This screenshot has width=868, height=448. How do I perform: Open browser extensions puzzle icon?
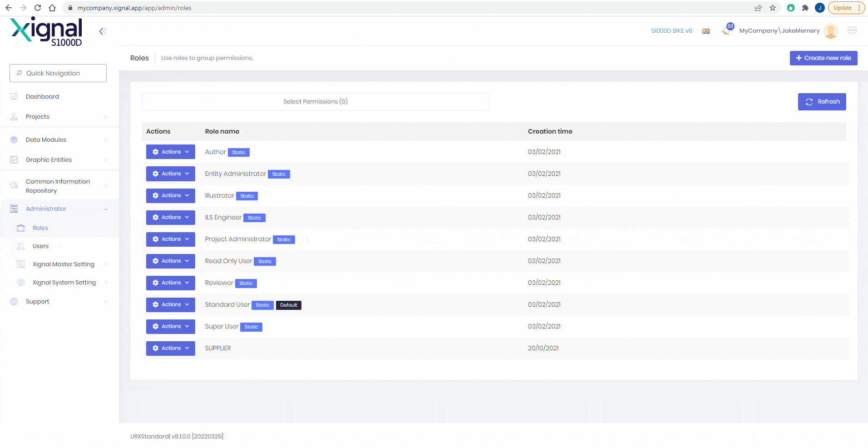805,8
